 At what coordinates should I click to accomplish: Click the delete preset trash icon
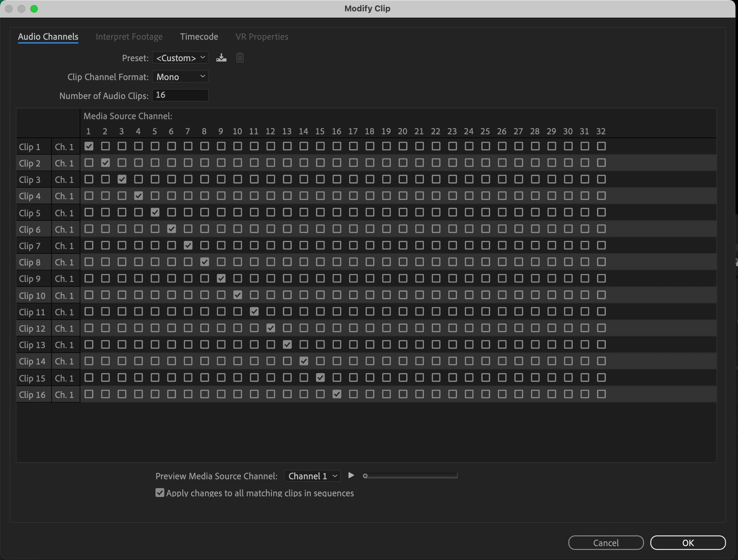240,58
